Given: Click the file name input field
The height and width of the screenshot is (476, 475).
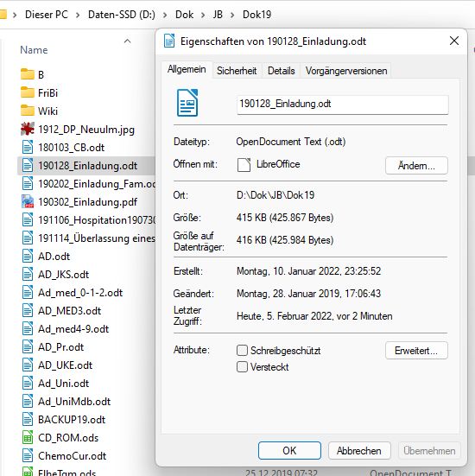Looking at the screenshot, I should 342,105.
